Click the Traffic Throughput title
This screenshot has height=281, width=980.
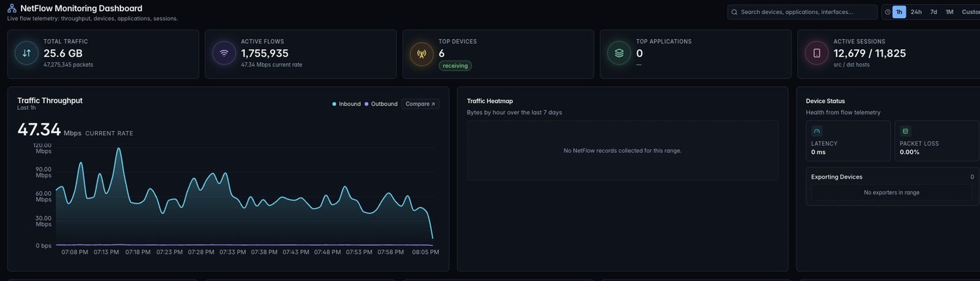point(50,100)
